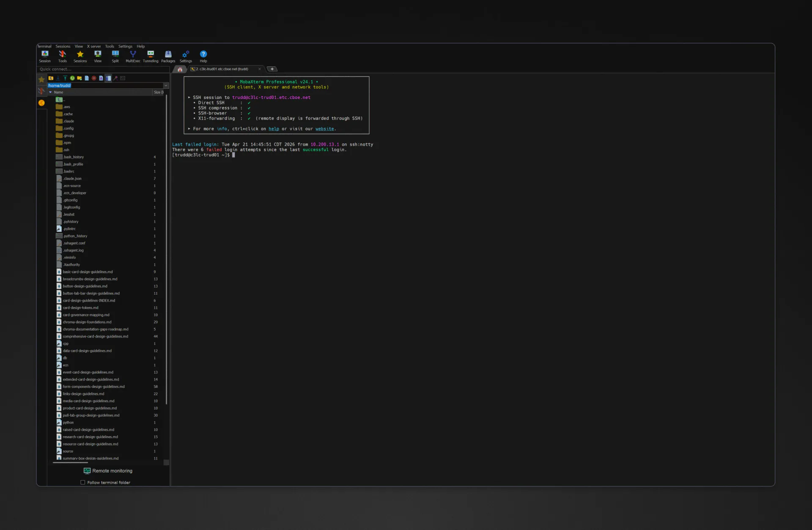This screenshot has height=530, width=812.
Task: Enable Follow terminal folder checkbox
Action: coord(83,483)
